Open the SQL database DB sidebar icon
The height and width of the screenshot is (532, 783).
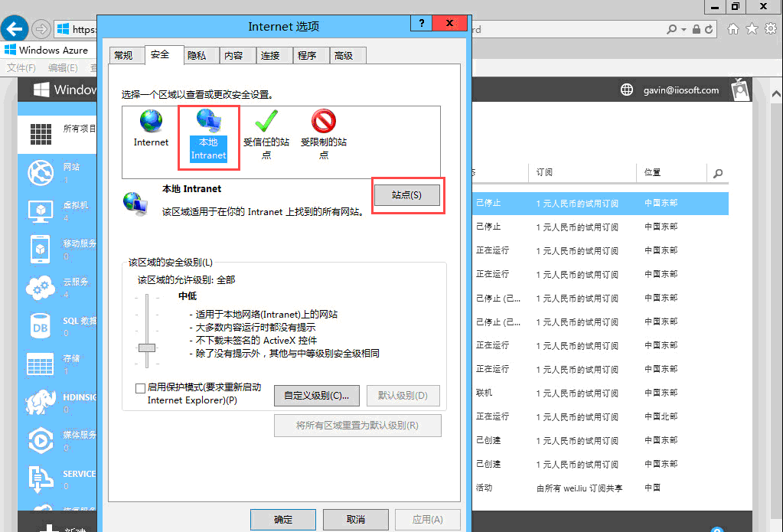point(41,325)
